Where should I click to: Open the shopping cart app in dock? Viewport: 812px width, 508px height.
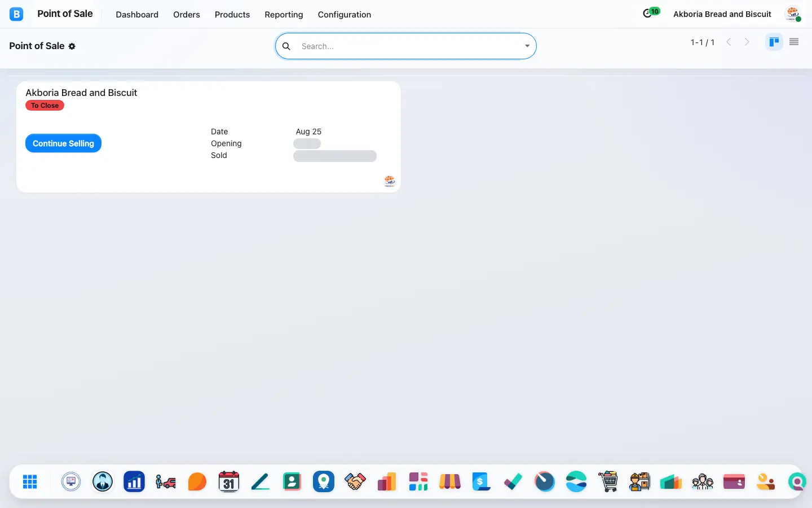pos(608,481)
